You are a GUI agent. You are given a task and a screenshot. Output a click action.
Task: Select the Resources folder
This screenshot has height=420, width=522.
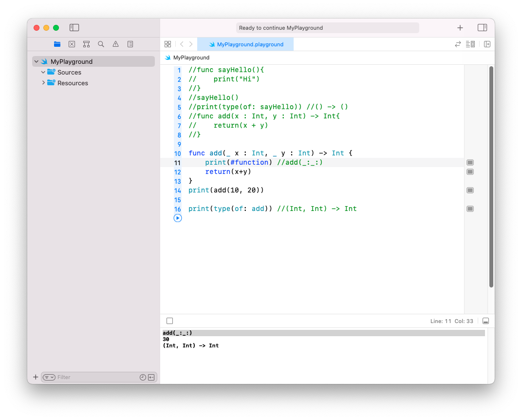point(72,83)
